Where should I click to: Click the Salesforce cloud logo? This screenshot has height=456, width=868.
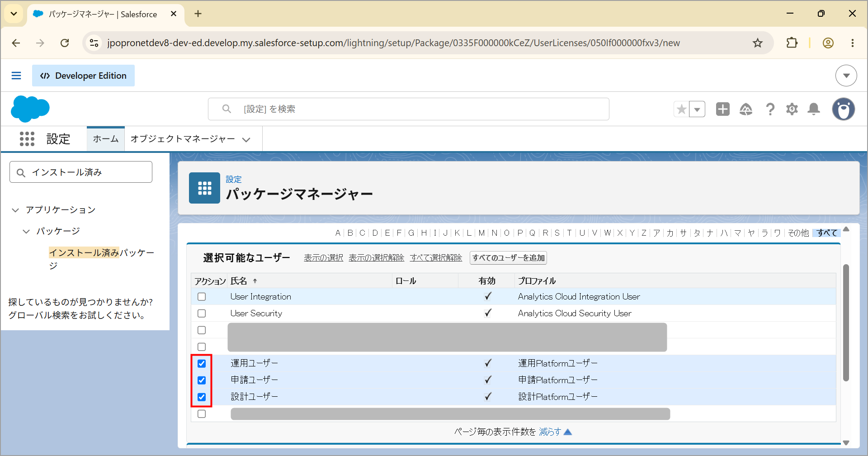pos(30,109)
